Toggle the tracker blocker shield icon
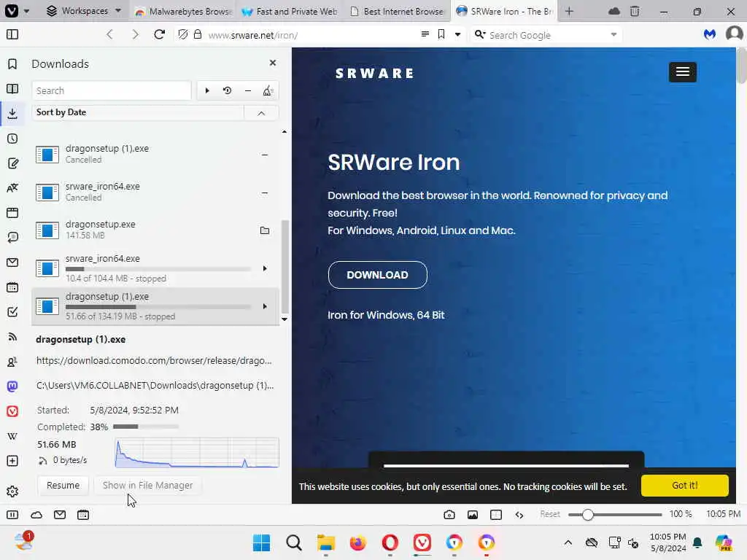Image resolution: width=747 pixels, height=560 pixels. [183, 34]
